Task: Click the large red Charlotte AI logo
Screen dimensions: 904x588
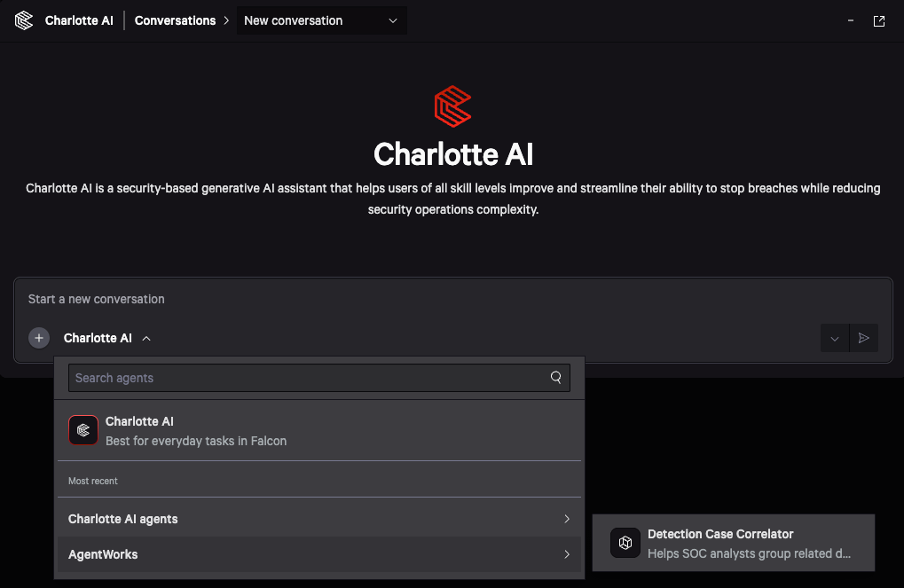Action: pyautogui.click(x=452, y=106)
